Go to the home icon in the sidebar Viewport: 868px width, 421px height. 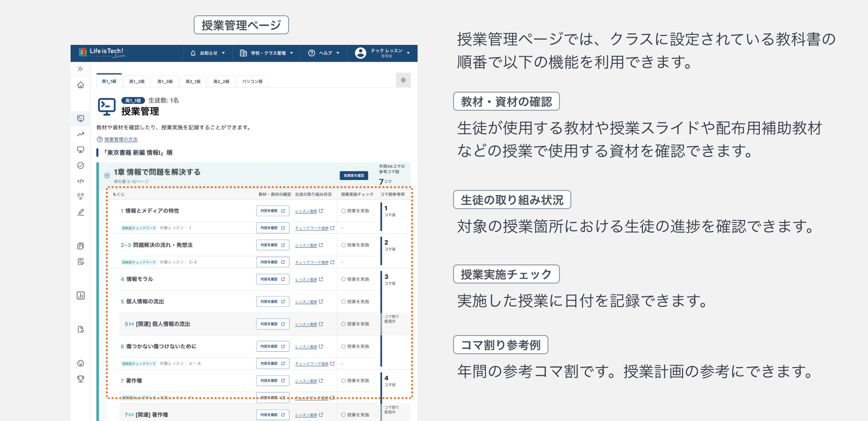coord(81,85)
